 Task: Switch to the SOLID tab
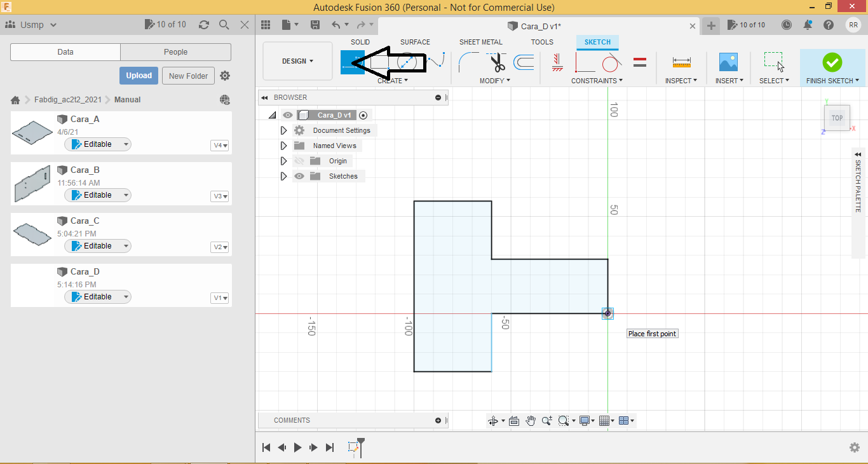(360, 42)
